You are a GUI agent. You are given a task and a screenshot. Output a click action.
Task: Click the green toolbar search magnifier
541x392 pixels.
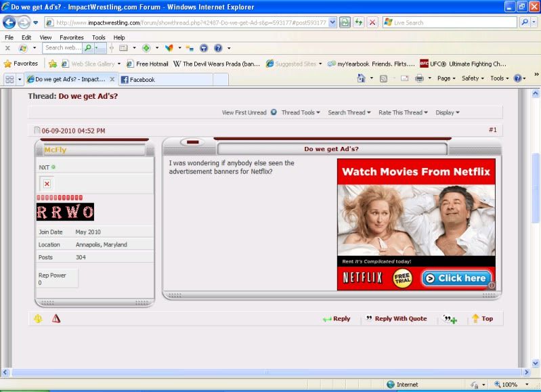[88, 47]
